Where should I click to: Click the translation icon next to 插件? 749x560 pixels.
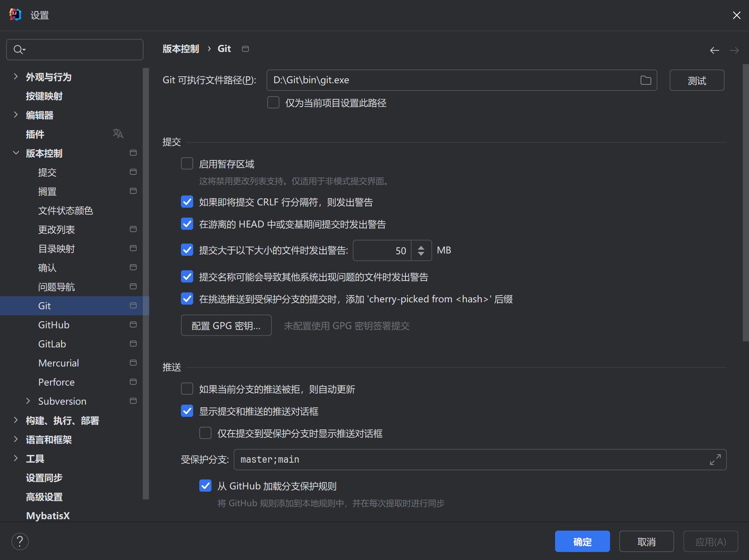[118, 134]
